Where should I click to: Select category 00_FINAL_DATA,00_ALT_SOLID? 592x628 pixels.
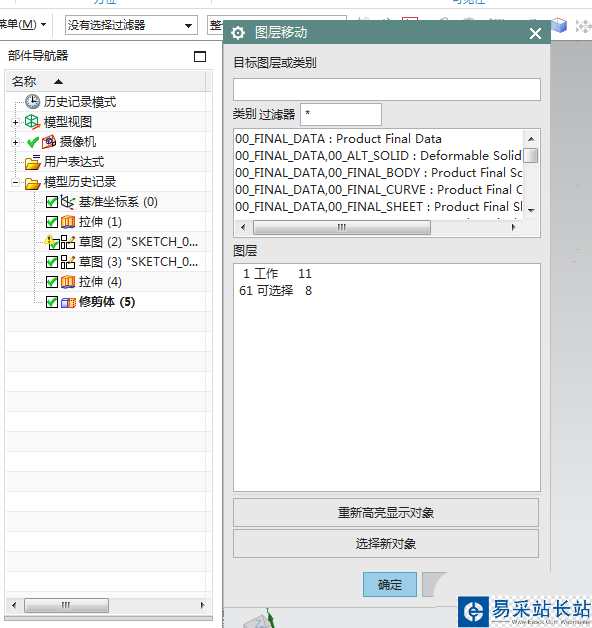coord(378,155)
